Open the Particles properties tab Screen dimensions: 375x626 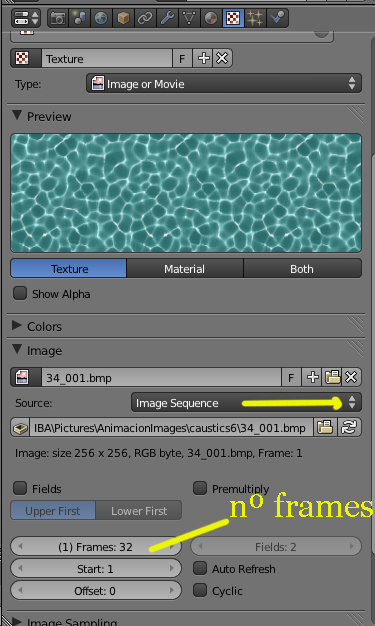[x=255, y=18]
